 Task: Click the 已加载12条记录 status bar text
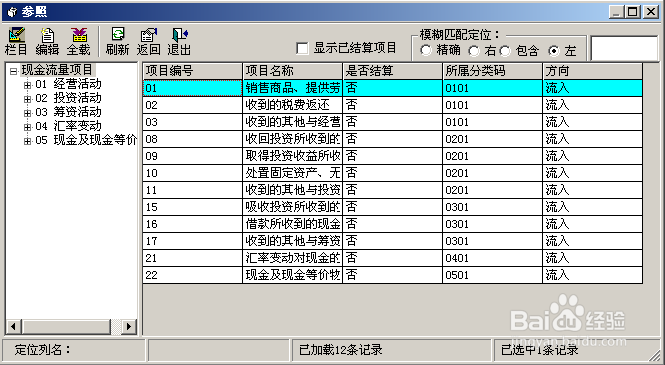[x=341, y=350]
